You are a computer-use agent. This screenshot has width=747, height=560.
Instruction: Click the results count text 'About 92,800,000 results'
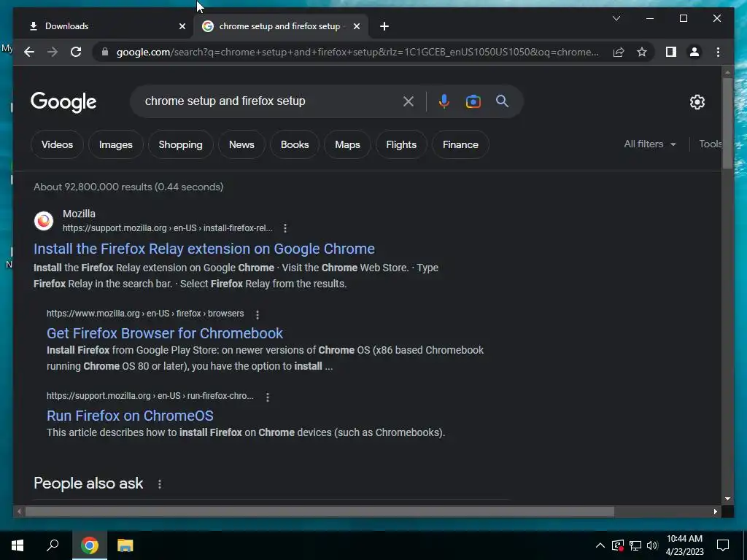pyautogui.click(x=128, y=187)
